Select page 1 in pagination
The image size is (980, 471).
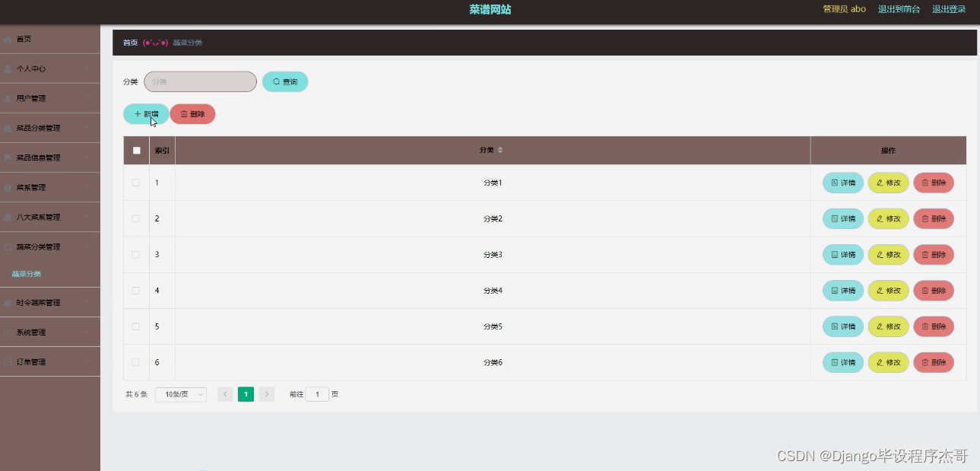(246, 394)
